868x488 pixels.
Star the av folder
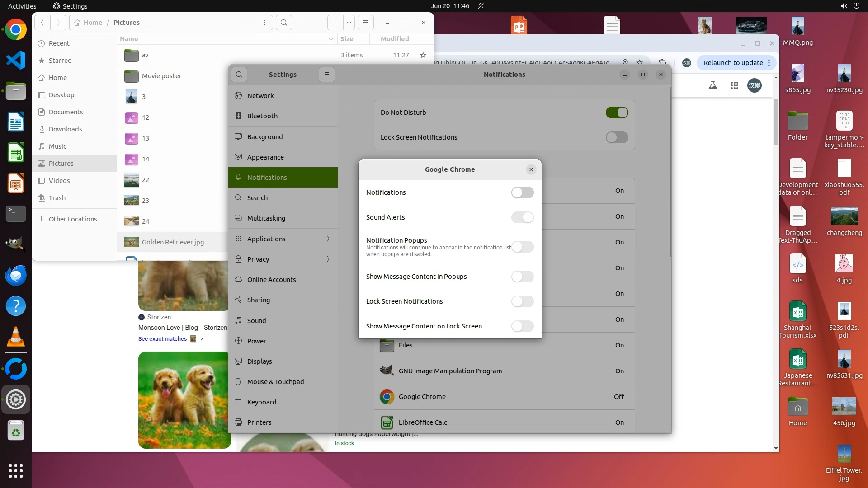[x=423, y=55]
